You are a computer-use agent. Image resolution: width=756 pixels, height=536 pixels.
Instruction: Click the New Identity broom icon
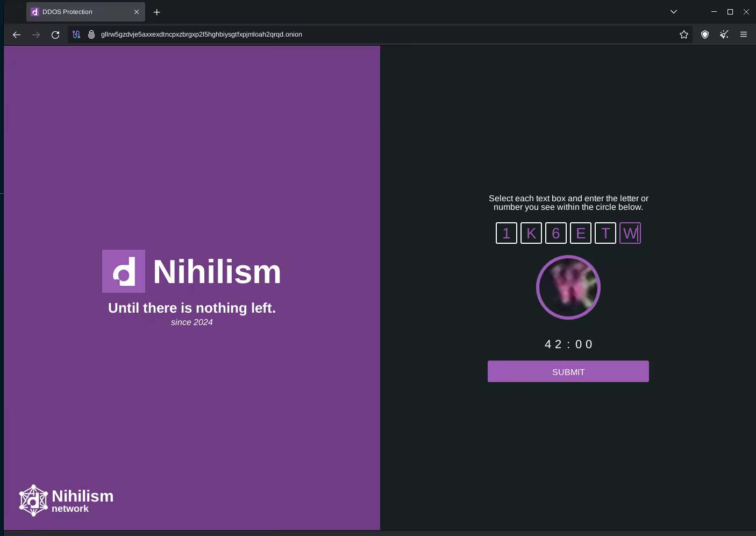coord(724,34)
